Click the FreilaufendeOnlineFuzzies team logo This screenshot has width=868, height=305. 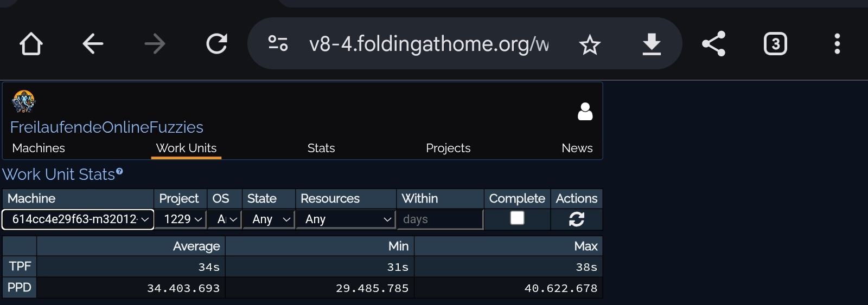click(23, 102)
